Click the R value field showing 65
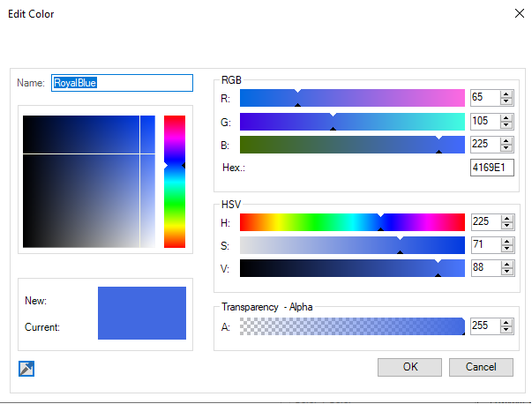 pos(485,98)
